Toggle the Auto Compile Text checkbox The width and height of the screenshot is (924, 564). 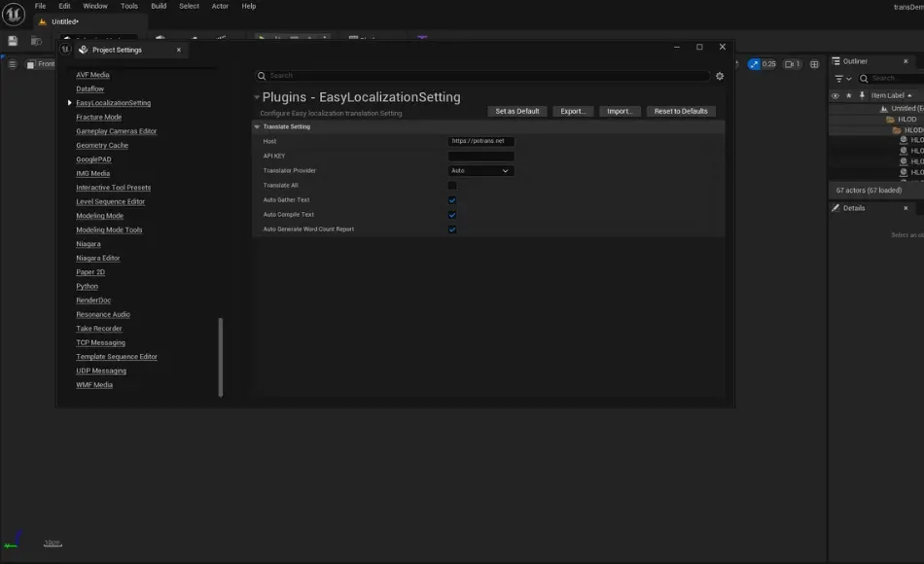[452, 215]
